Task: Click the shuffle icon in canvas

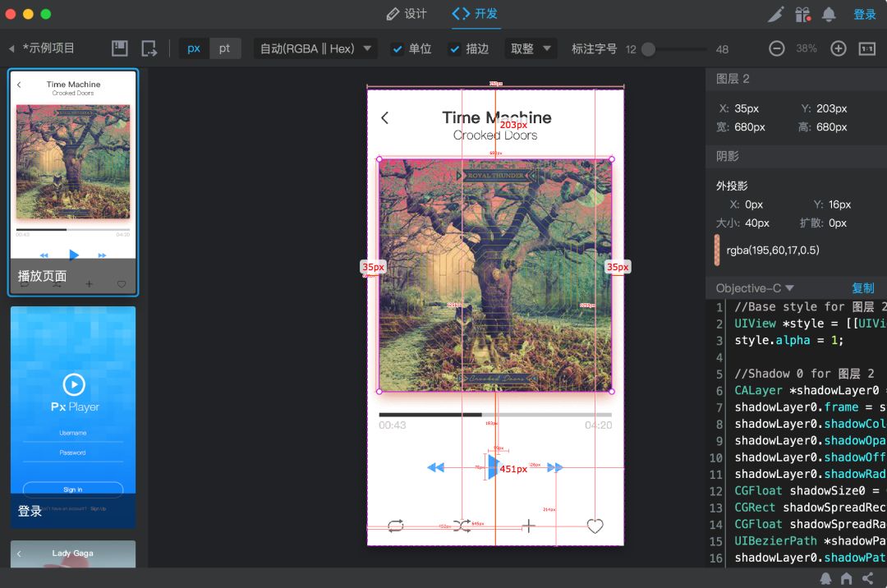Action: [462, 526]
